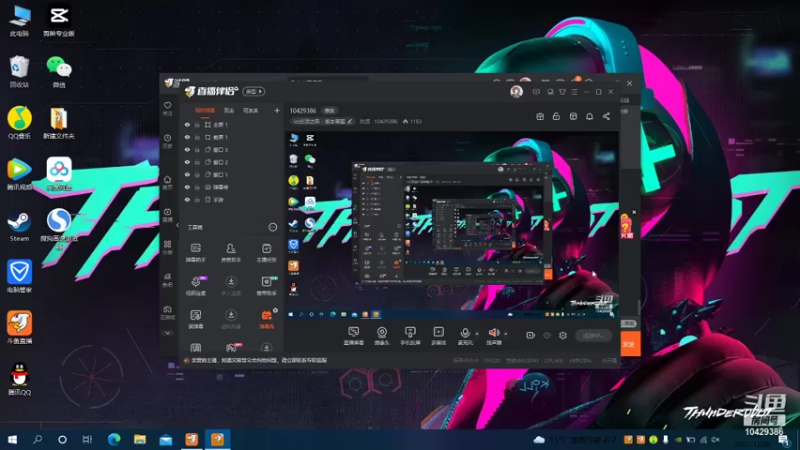This screenshot has height=450, width=800.
Task: Go to 首页 in the left sidebar
Action: (167, 182)
